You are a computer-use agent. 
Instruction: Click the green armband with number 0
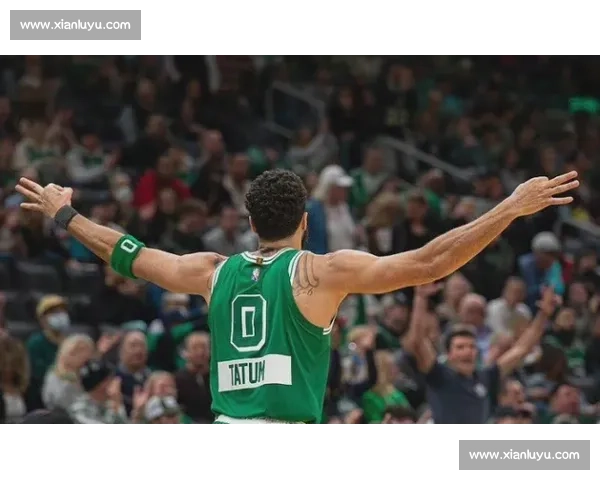[126, 255]
